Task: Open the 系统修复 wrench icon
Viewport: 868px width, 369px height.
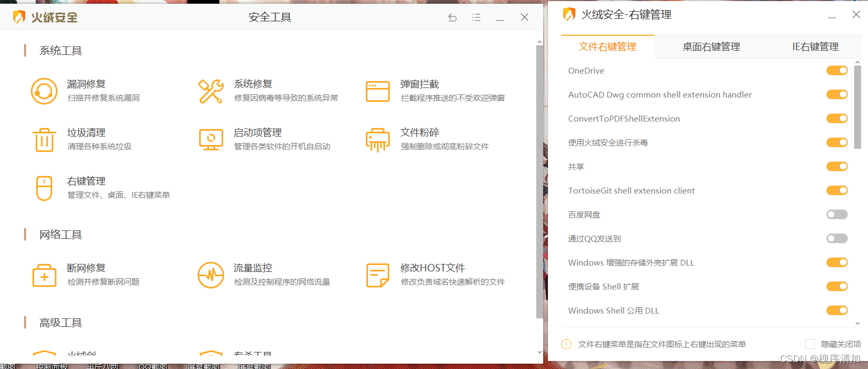Action: (211, 91)
